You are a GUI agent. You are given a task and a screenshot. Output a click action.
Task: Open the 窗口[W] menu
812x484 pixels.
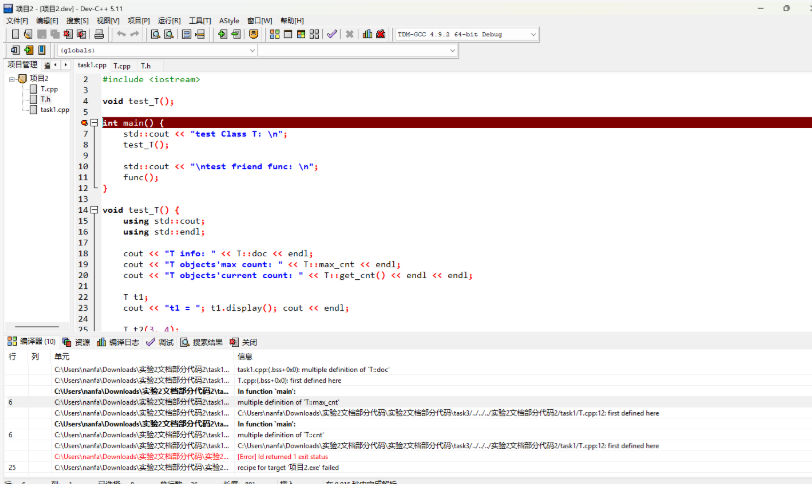(259, 20)
